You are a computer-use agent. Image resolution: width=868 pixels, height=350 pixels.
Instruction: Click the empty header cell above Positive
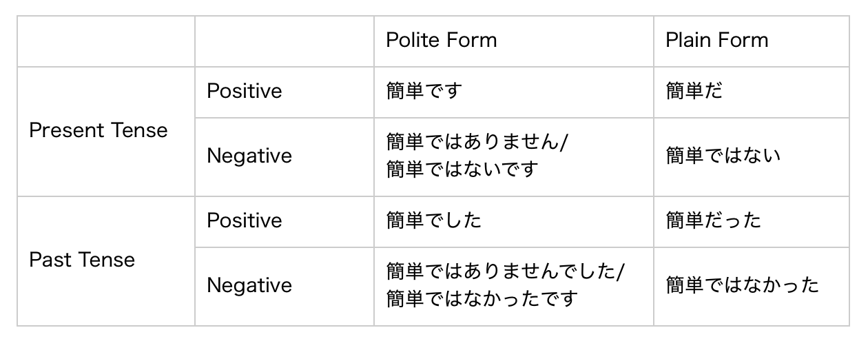click(284, 41)
